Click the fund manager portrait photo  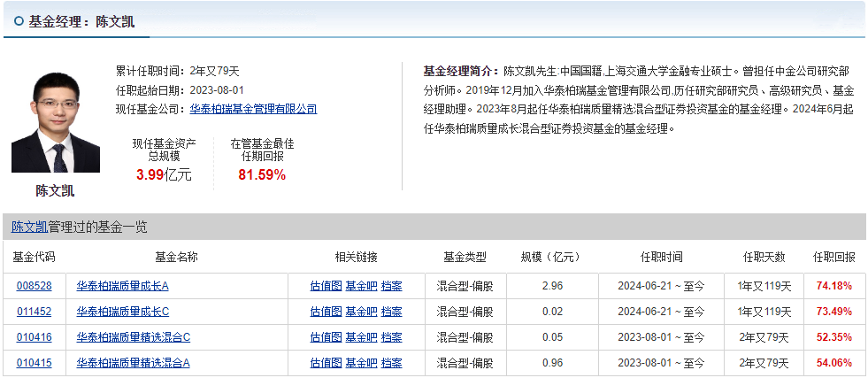click(56, 122)
